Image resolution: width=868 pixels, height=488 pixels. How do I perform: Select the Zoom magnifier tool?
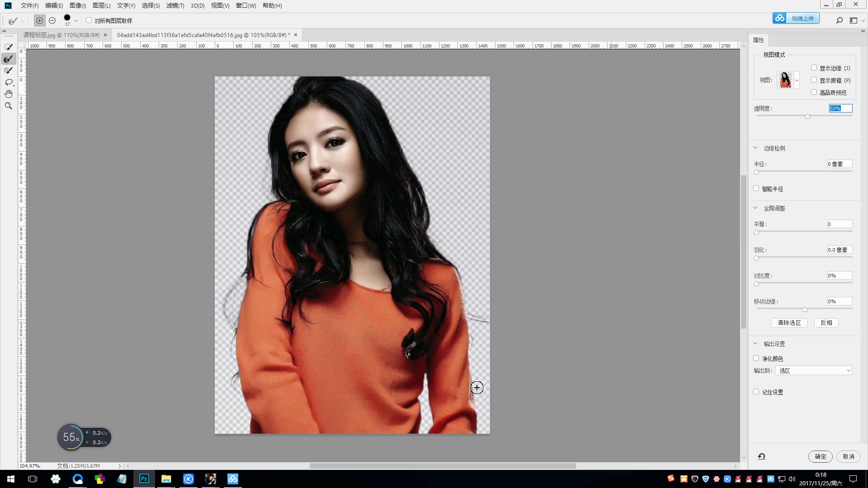[x=9, y=106]
